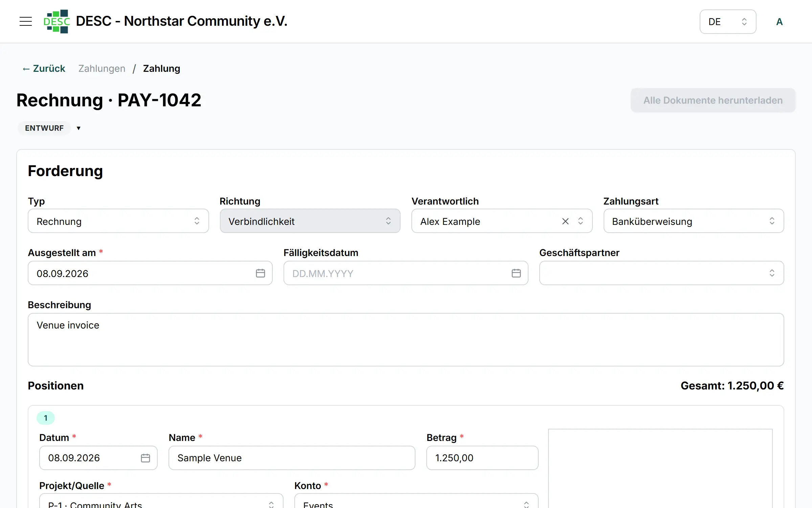Open calendar picker for position Datum

click(x=145, y=458)
